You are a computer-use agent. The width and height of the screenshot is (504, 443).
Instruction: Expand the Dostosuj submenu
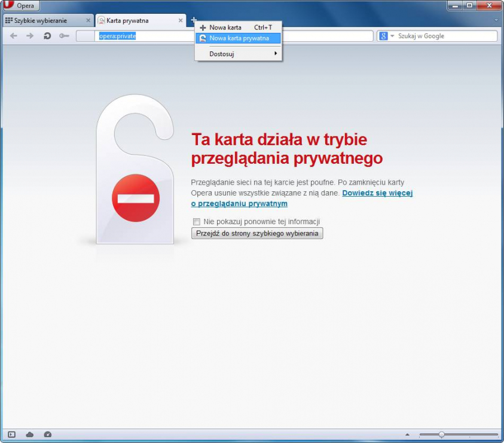click(238, 54)
